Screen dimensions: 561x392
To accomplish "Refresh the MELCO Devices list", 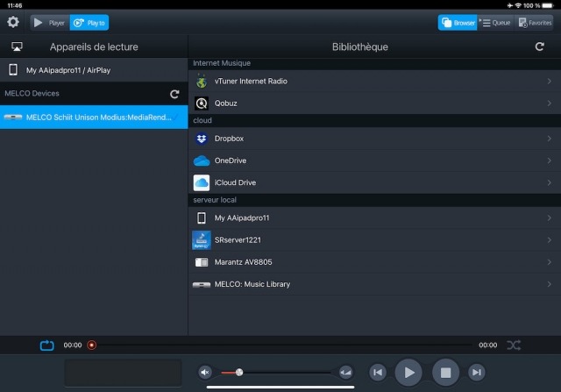I will 174,94.
